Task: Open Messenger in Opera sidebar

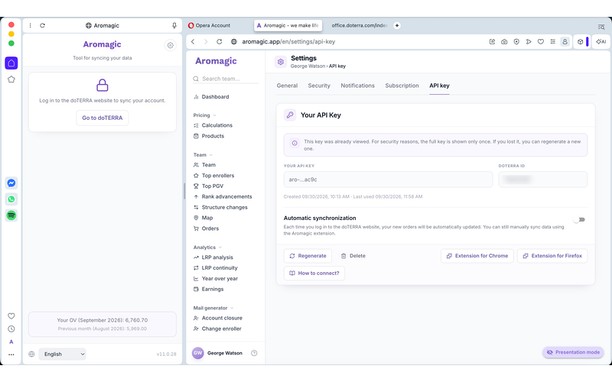Action: coord(11,183)
